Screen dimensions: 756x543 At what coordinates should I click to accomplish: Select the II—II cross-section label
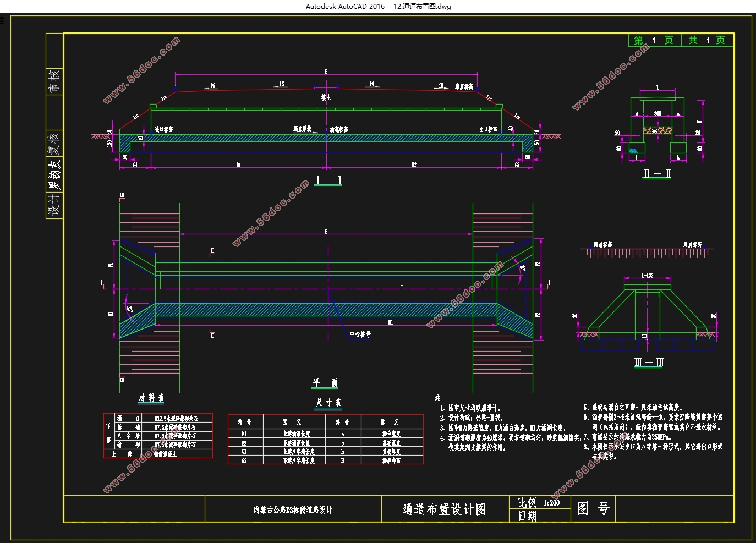[657, 173]
